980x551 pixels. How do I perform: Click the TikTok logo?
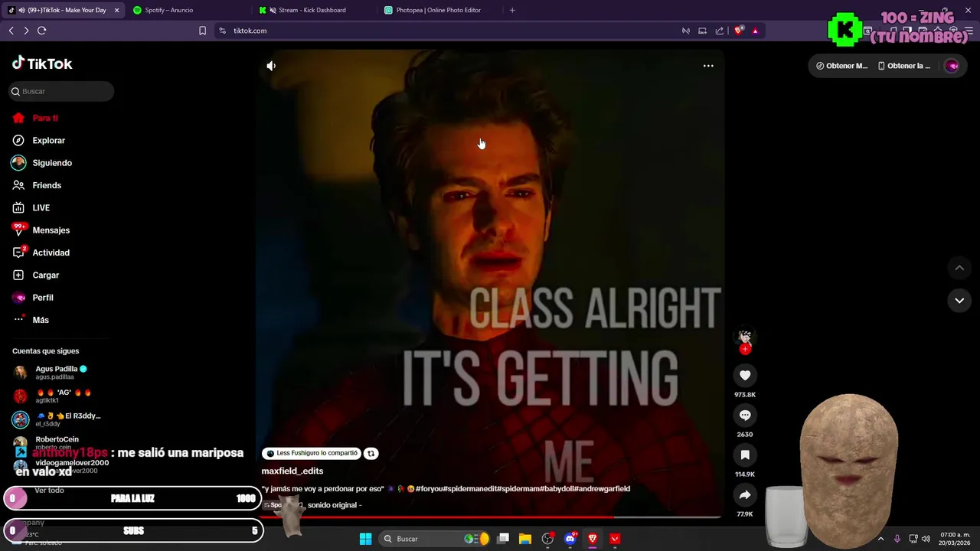point(42,64)
